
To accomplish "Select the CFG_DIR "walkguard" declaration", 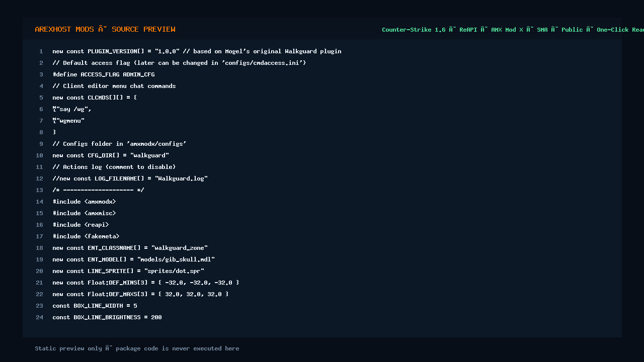I will click(111, 155).
